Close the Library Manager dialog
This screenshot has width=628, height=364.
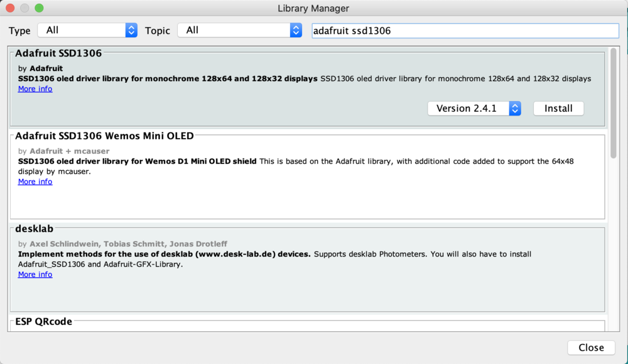pos(591,348)
